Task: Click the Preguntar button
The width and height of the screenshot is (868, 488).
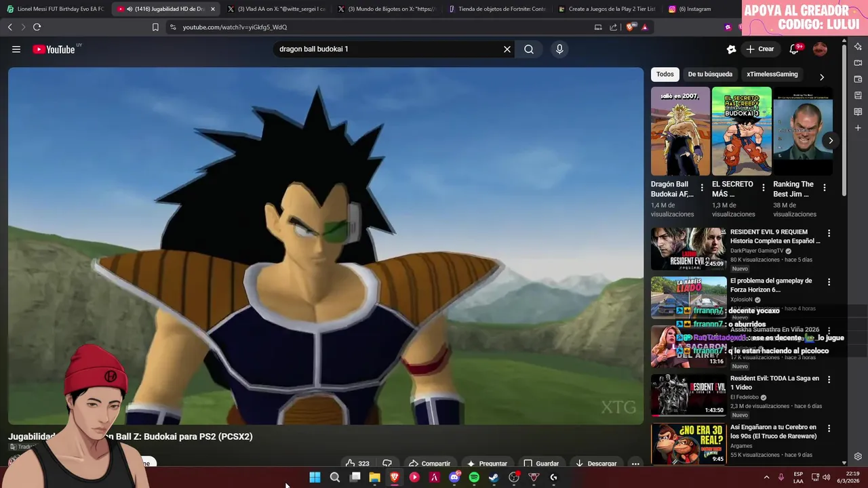Action: point(487,464)
